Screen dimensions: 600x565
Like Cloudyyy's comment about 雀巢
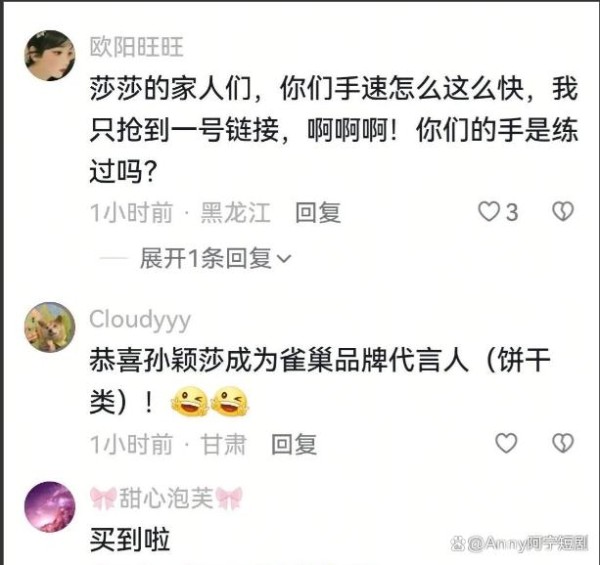pyautogui.click(x=506, y=443)
